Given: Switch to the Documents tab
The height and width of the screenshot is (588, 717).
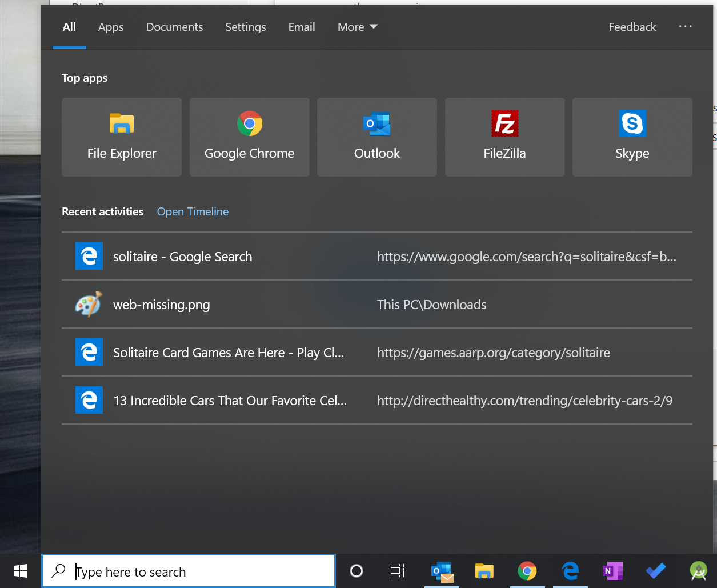Looking at the screenshot, I should [174, 27].
